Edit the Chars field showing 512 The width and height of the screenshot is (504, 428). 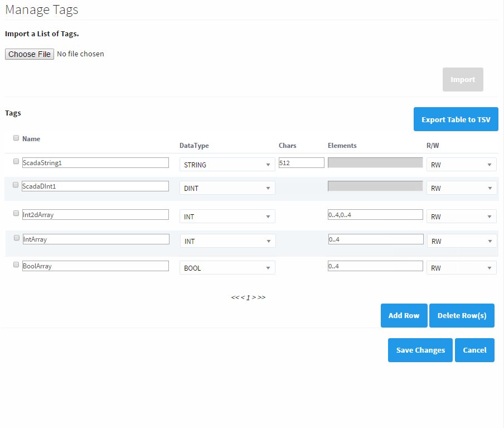[x=301, y=162]
